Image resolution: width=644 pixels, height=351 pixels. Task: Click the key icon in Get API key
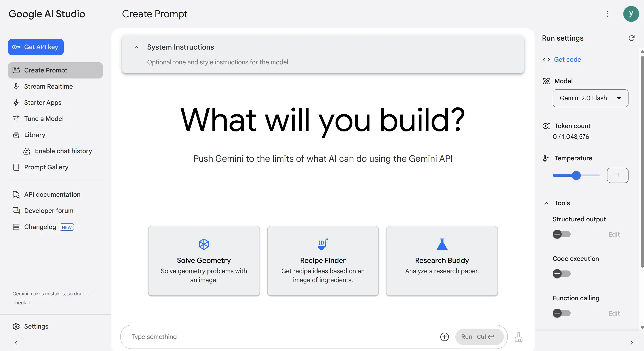[16, 47]
